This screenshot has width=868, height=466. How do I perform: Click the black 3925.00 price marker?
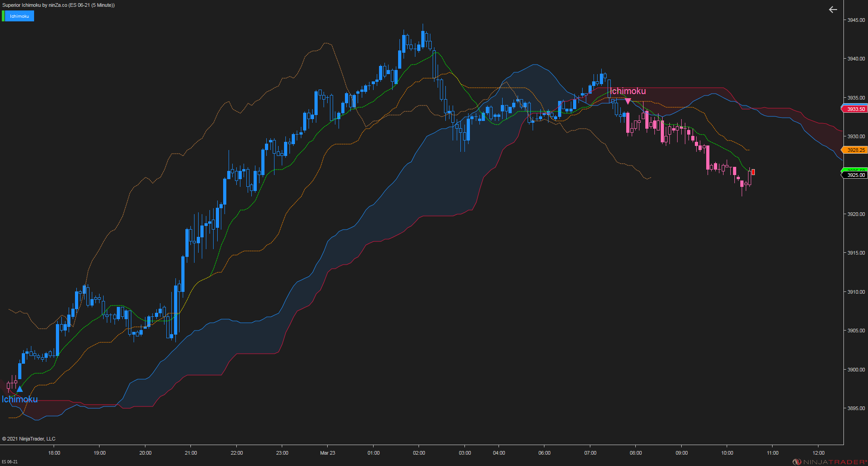pyautogui.click(x=855, y=175)
